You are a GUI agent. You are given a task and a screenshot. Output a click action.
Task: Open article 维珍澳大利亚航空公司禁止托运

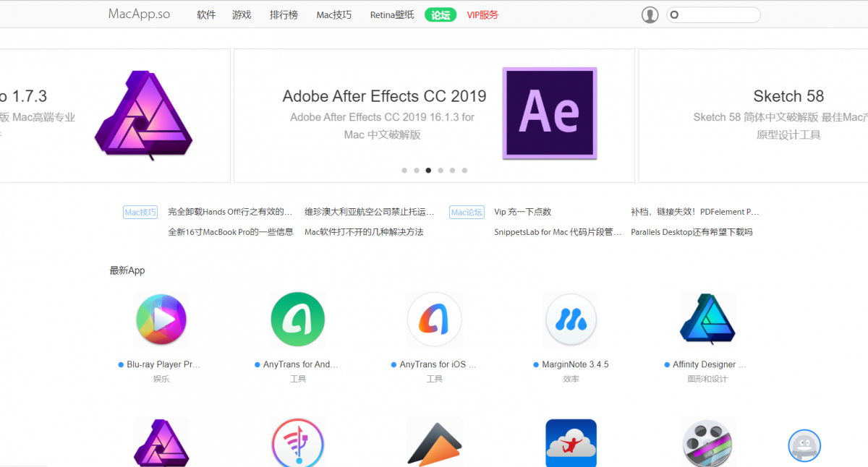[370, 212]
